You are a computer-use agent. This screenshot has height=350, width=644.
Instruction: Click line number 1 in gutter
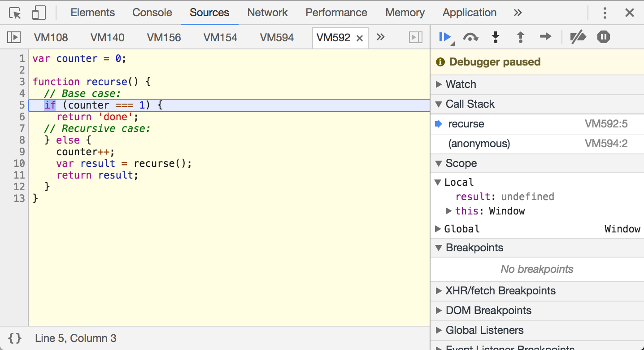[22, 58]
